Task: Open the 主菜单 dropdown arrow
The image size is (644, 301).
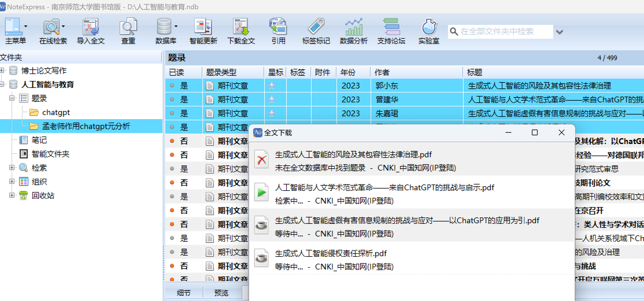Action: coord(26,26)
